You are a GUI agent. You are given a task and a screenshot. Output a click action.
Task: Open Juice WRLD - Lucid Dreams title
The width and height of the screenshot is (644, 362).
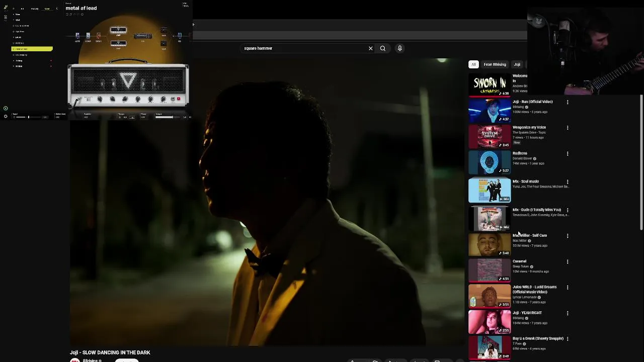534,289
